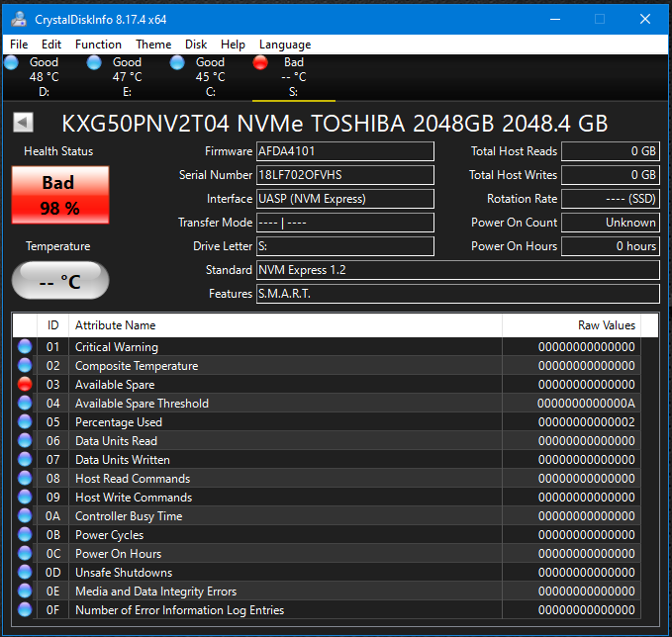Click the blue orb on Number of Error Information Log Entries row
672x637 pixels.
[25, 610]
